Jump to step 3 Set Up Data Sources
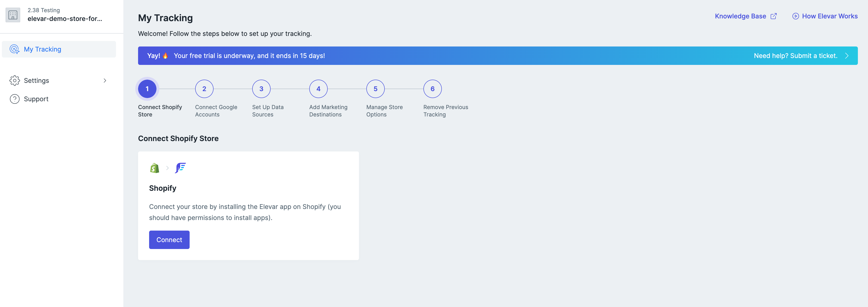This screenshot has height=307, width=868. 261,89
